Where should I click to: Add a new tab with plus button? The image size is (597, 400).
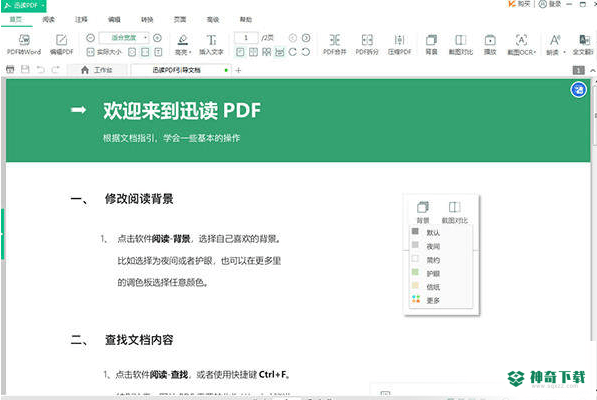[238, 70]
